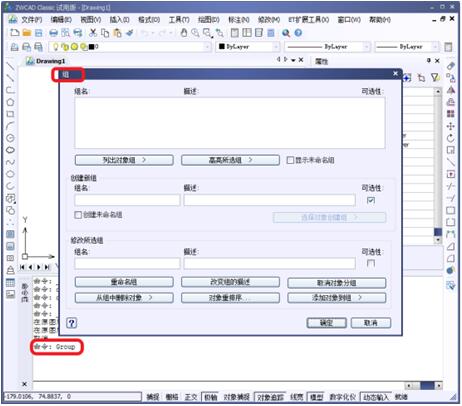Check the 创建未命名组 checkbox
The image size is (462, 406).
pos(78,215)
